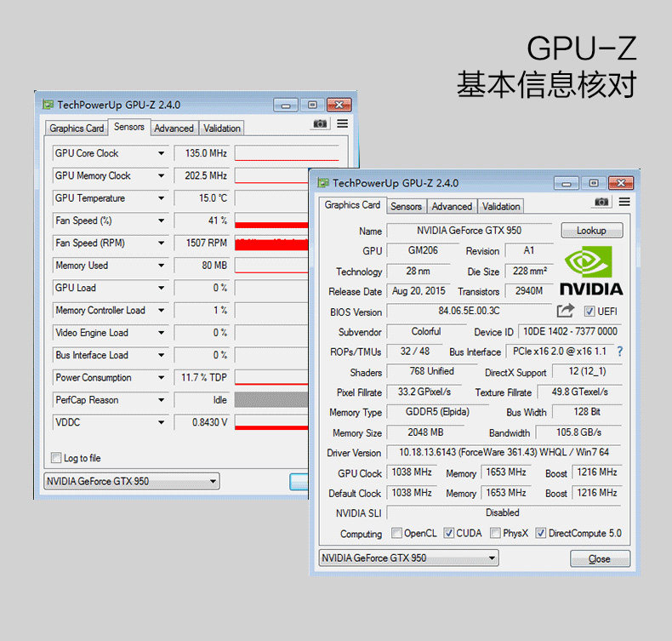Screen dimensions: 672x641
Task: Open hamburger menu in Sensors window
Action: pyautogui.click(x=342, y=124)
